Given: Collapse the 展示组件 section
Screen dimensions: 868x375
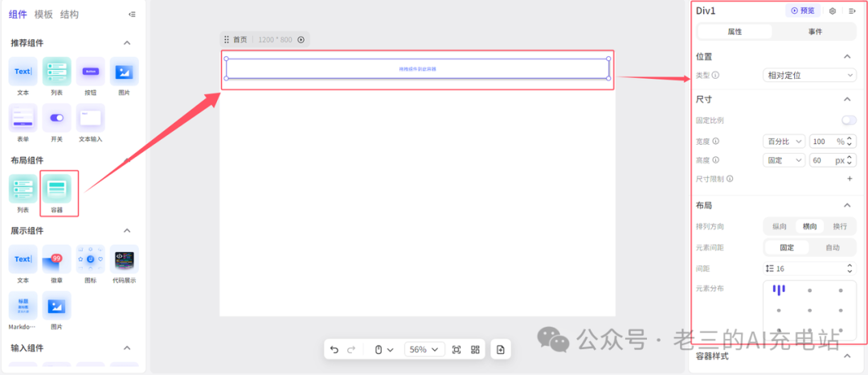Looking at the screenshot, I should [x=127, y=230].
